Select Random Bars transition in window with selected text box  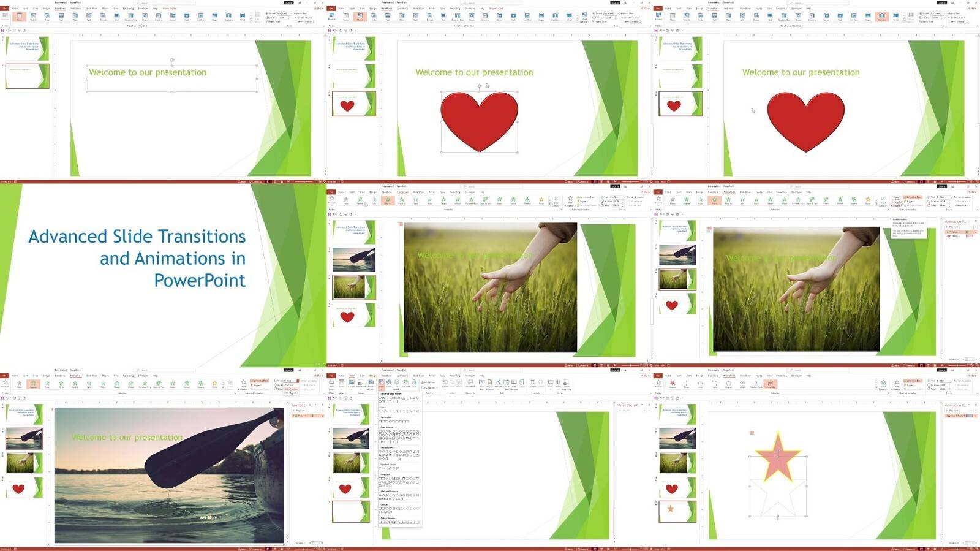point(130,17)
